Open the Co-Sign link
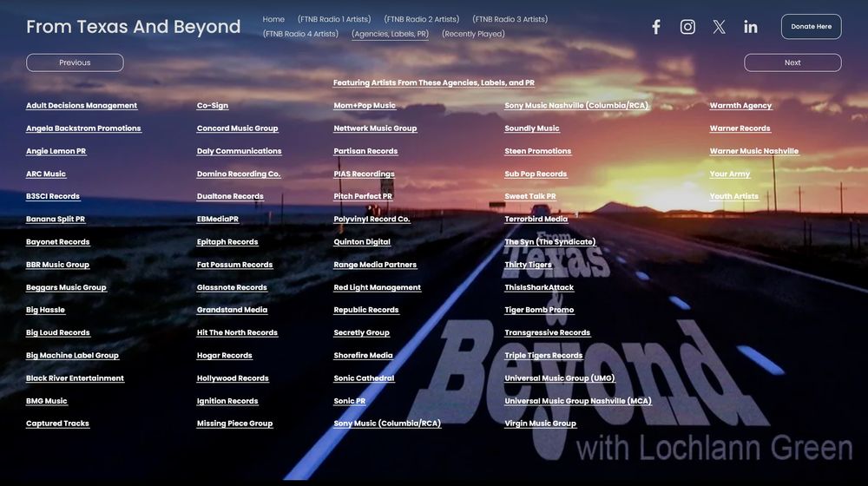868x486 pixels. pos(213,105)
